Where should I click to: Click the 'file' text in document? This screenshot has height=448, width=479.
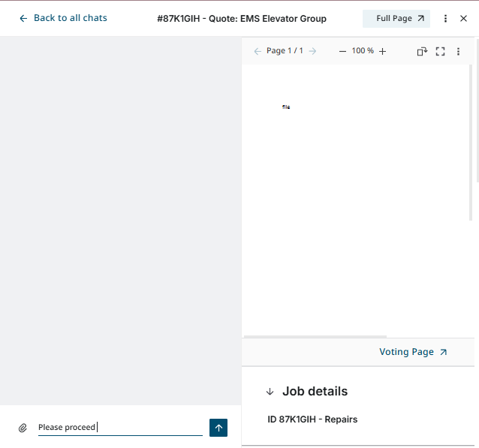(x=286, y=107)
